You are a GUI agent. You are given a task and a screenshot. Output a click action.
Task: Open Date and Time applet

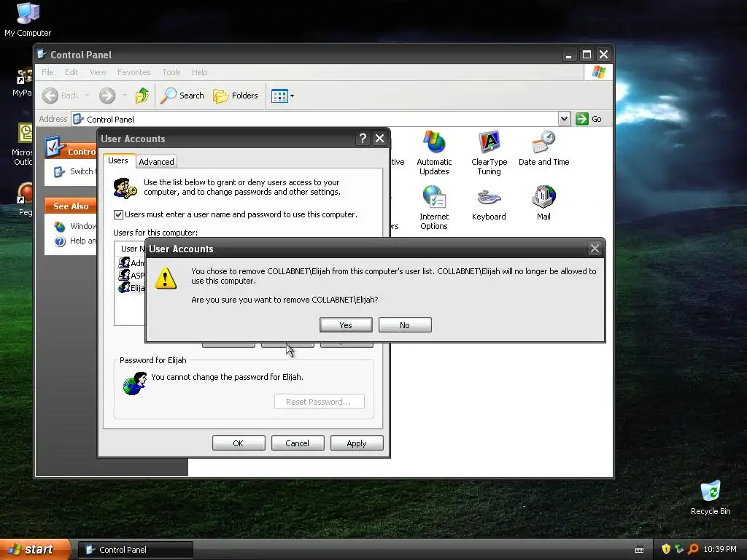(544, 148)
